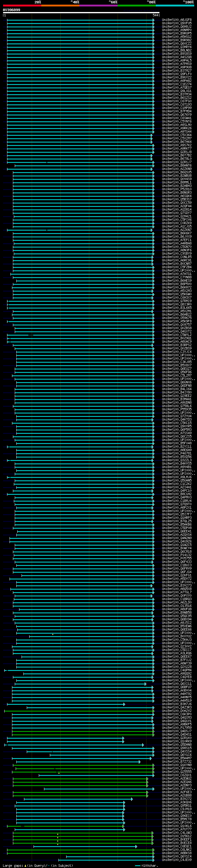Screen dimensions: 197x868
Task: Select the UniRef100_A9TG44 label
Action: [177, 132]
